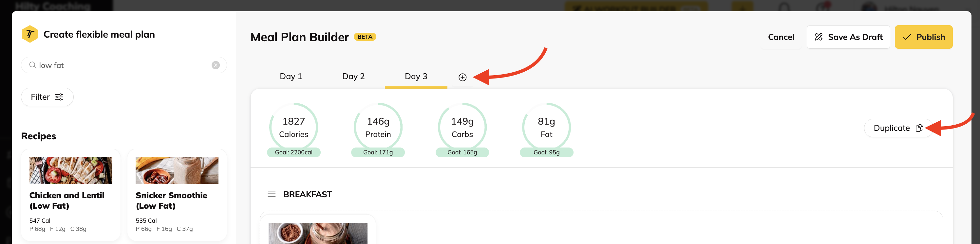Switch to the Day 1 tab

(x=291, y=77)
